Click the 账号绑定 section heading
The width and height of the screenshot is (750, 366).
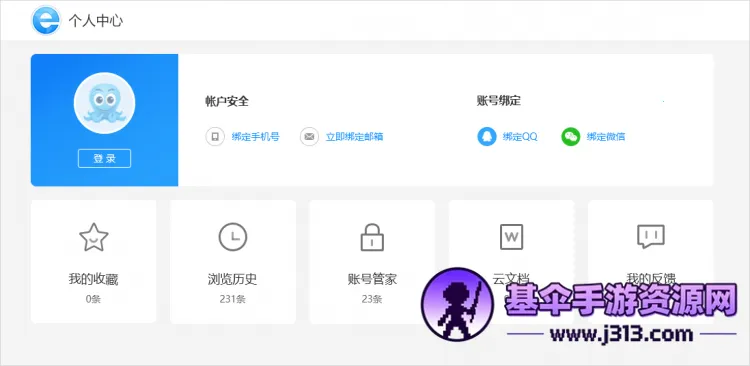pyautogui.click(x=499, y=101)
